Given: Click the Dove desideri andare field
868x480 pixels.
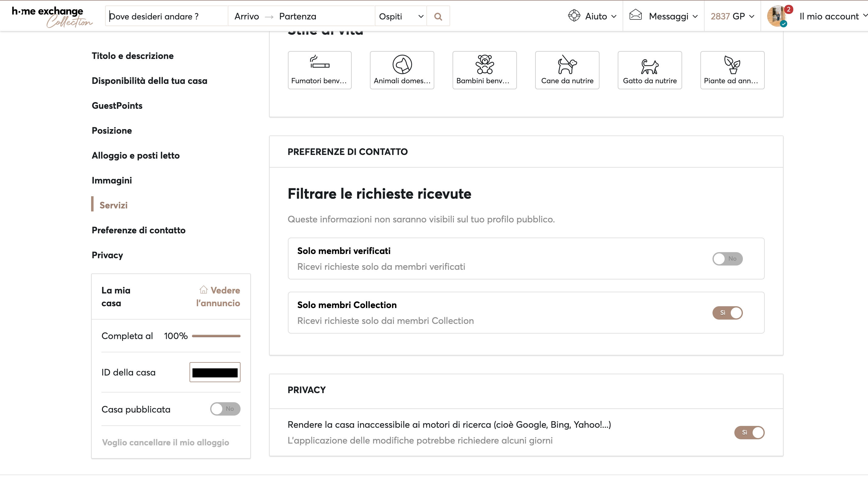Looking at the screenshot, I should click(x=167, y=16).
